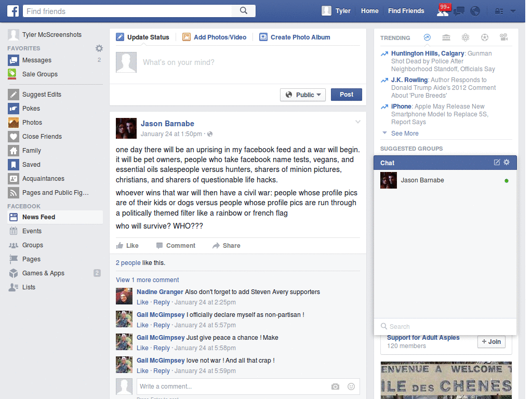Open chat with Jason Barnabe
The height and width of the screenshot is (399, 532).
(x=445, y=180)
